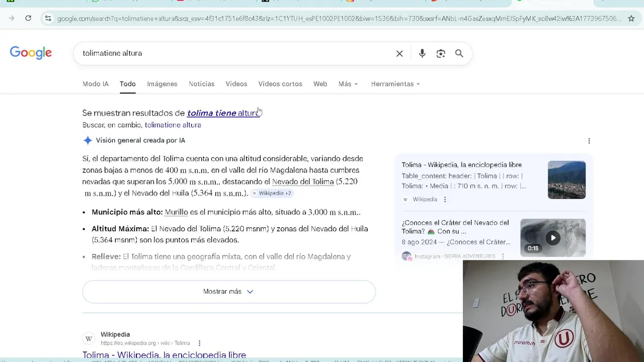Click the magnifying glass search button
The image size is (644, 362).
tap(459, 53)
